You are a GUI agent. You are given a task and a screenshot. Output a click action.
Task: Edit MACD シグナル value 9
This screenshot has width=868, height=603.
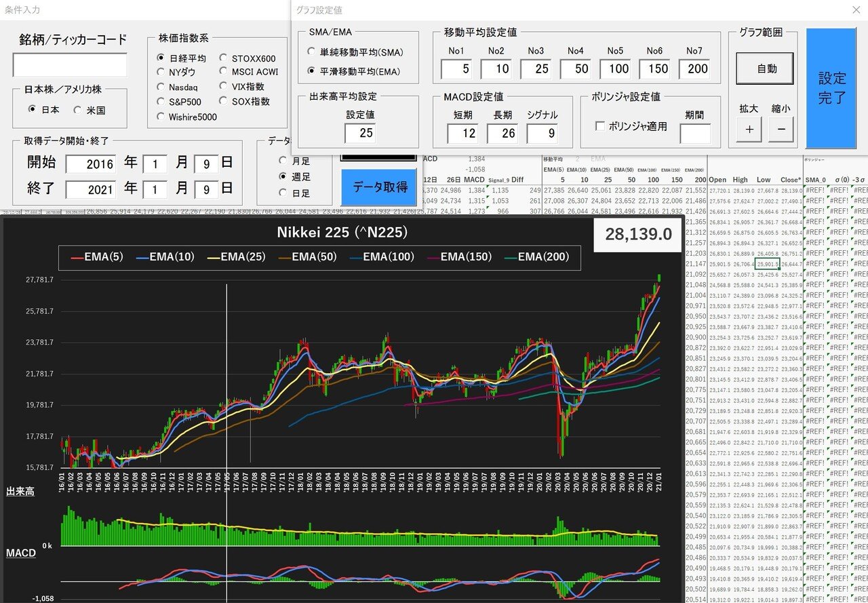[x=542, y=134]
